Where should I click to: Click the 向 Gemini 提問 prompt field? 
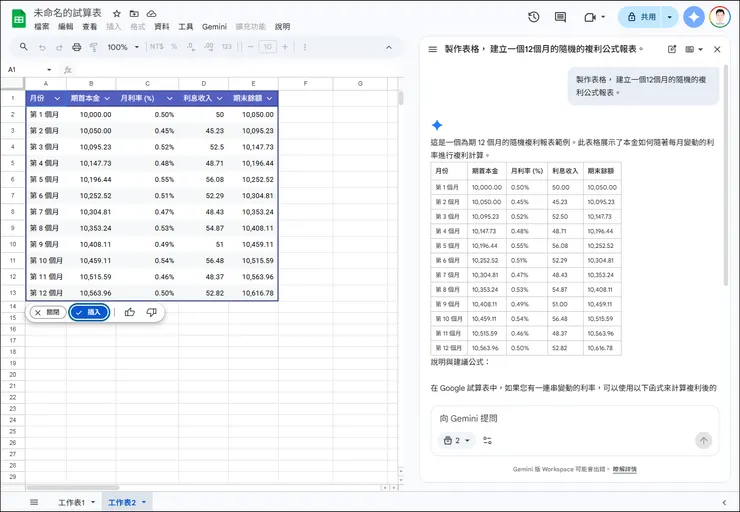[x=574, y=419]
